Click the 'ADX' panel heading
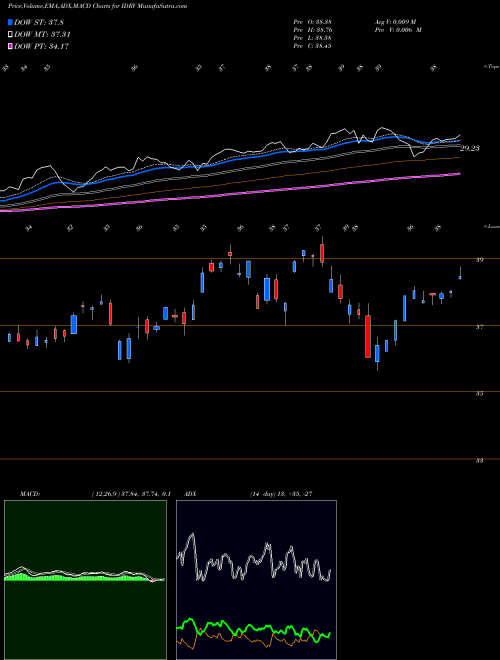Screen dimensions: 500x660 190,494
